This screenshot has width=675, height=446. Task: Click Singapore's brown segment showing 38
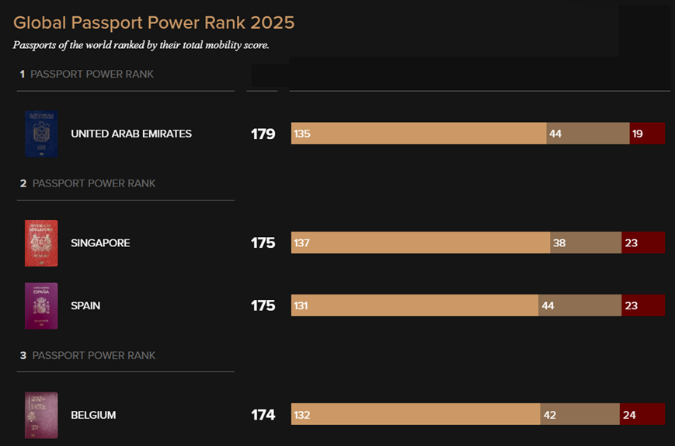586,243
